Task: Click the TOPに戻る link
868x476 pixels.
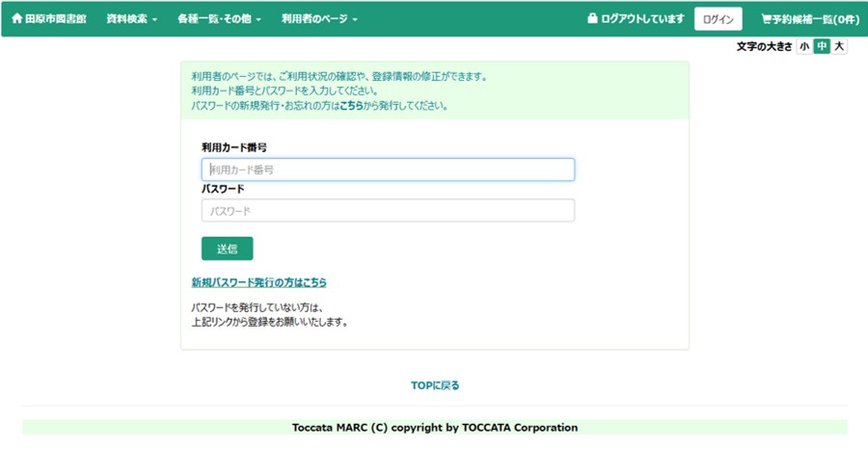Action: point(435,385)
